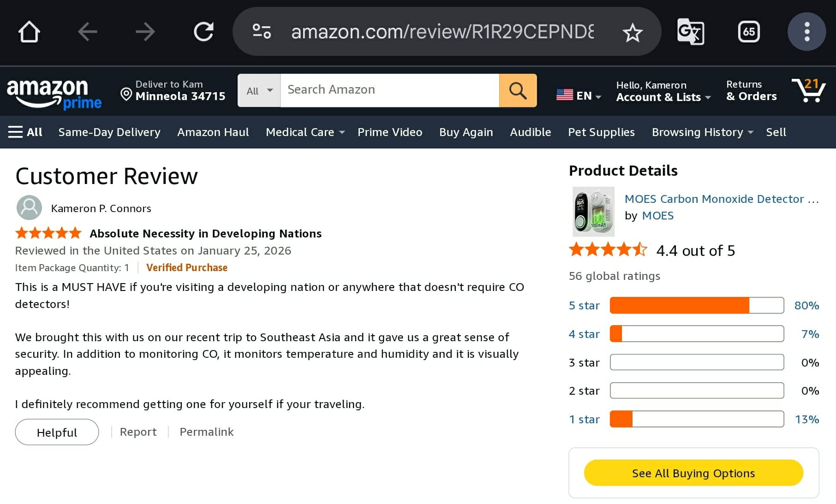Open the Medical Care navigation dropdown

tap(305, 132)
